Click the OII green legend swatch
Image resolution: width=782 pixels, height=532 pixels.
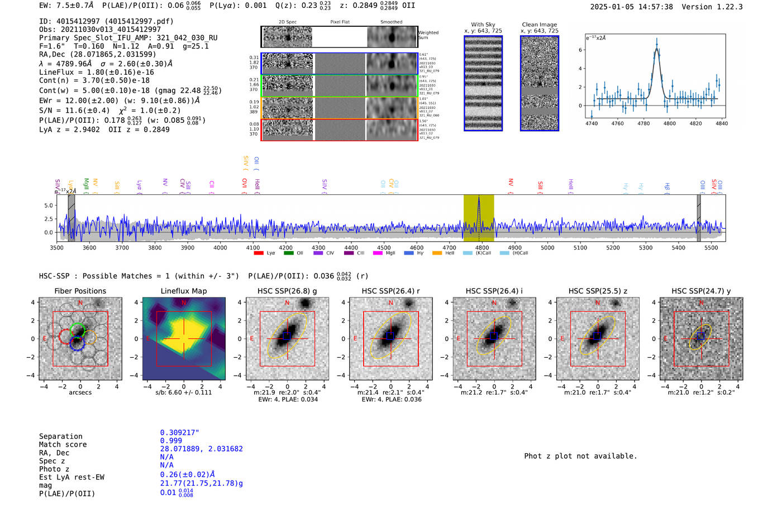coord(288,253)
